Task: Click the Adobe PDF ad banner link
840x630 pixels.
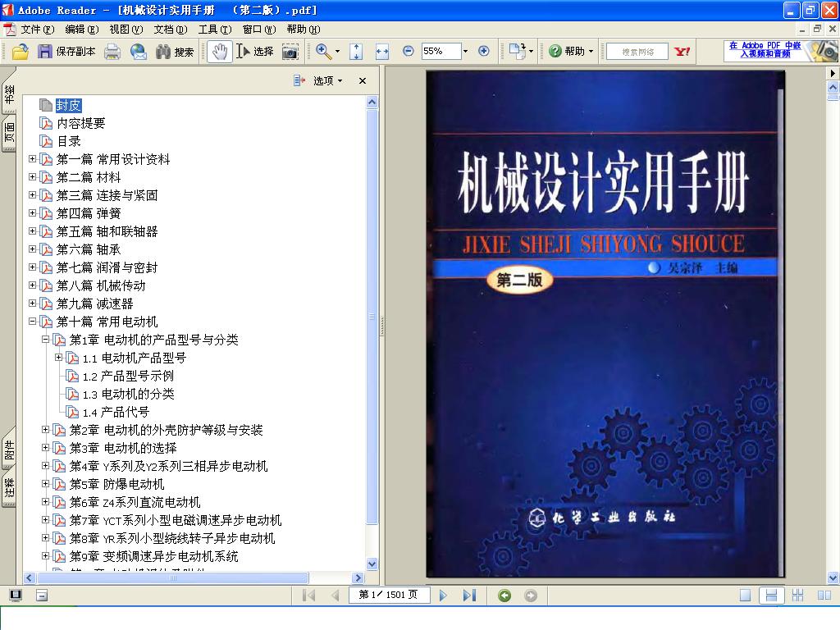Action: (765, 50)
